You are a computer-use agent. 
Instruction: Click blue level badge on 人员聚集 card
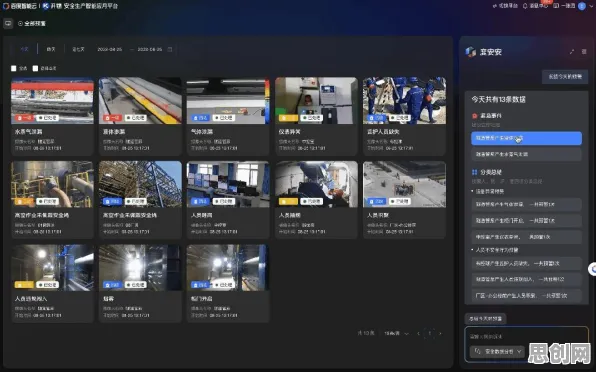tap(376, 201)
